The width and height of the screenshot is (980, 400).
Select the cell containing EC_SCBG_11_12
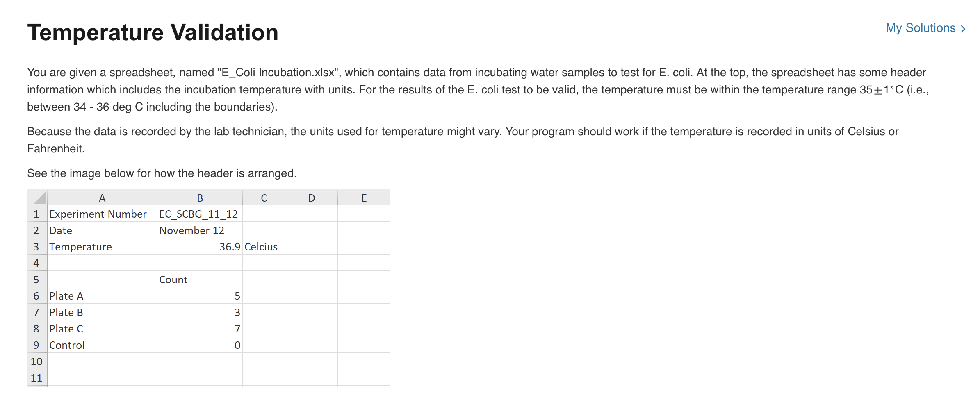click(x=199, y=214)
